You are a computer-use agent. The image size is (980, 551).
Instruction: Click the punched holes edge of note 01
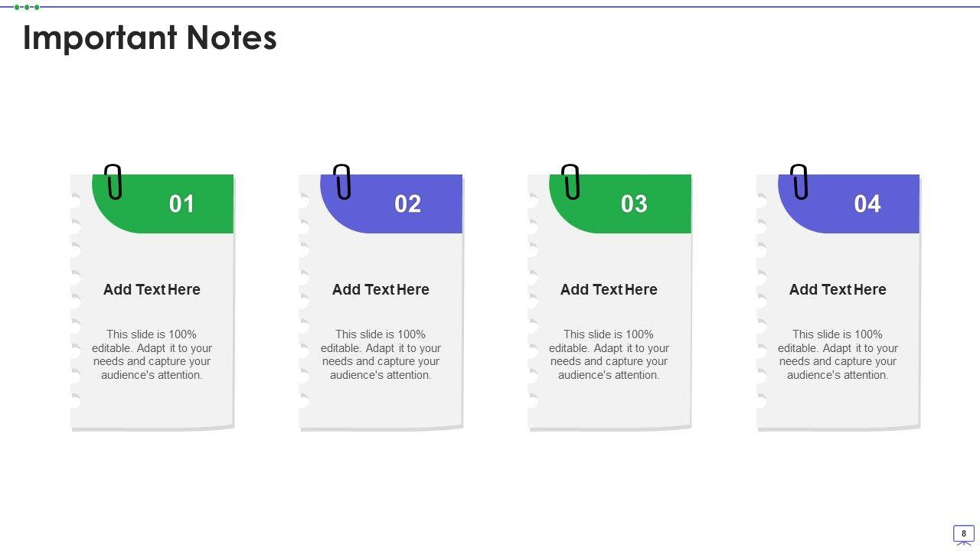(76, 302)
